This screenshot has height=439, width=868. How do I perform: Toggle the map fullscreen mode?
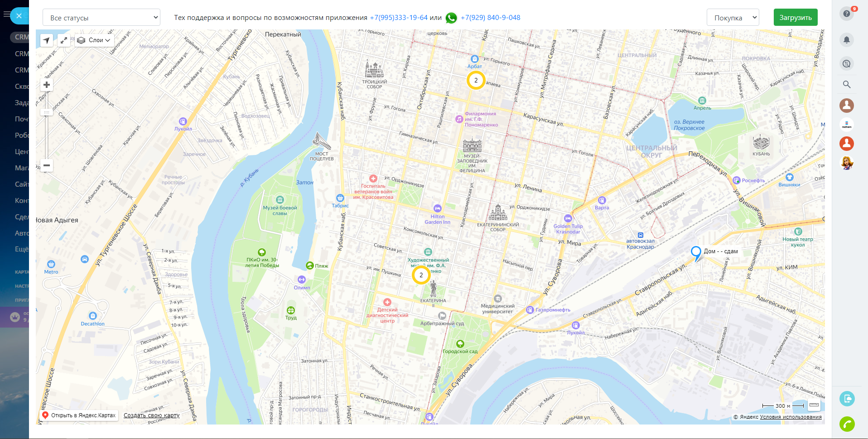pos(64,40)
